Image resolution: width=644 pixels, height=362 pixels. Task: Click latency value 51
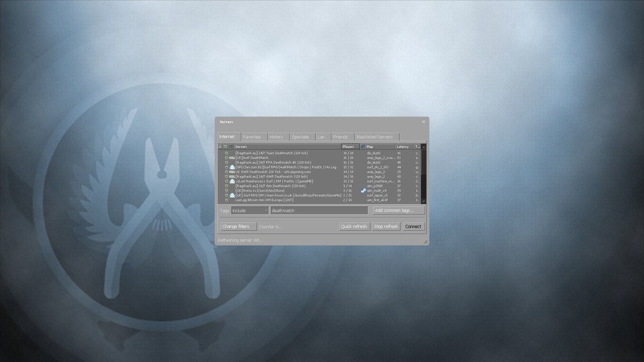[399, 158]
